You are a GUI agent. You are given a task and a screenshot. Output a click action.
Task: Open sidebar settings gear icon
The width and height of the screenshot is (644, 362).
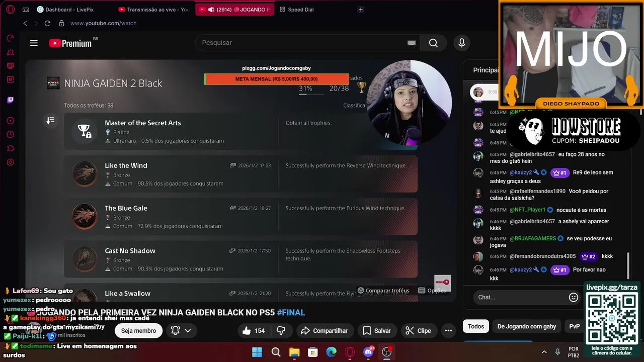point(10,162)
